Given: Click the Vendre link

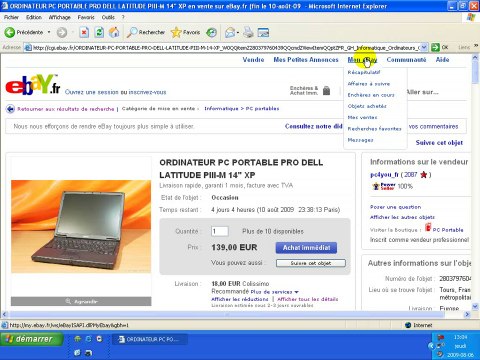Looking at the screenshot, I should point(253,60).
